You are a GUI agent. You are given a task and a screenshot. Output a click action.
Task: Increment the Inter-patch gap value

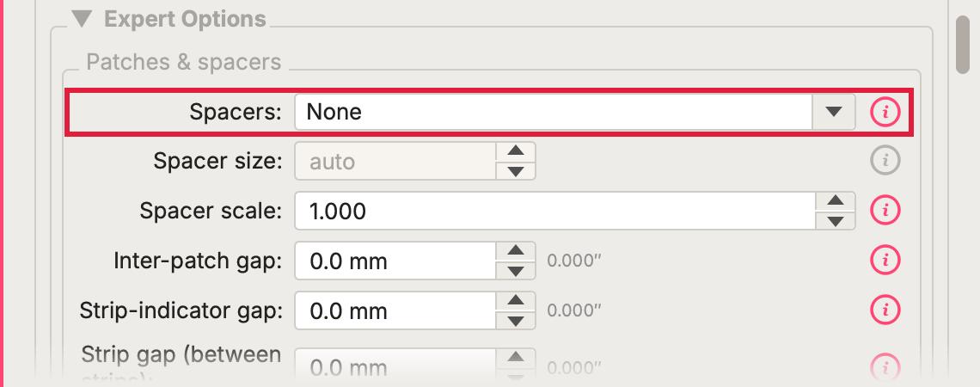point(516,250)
